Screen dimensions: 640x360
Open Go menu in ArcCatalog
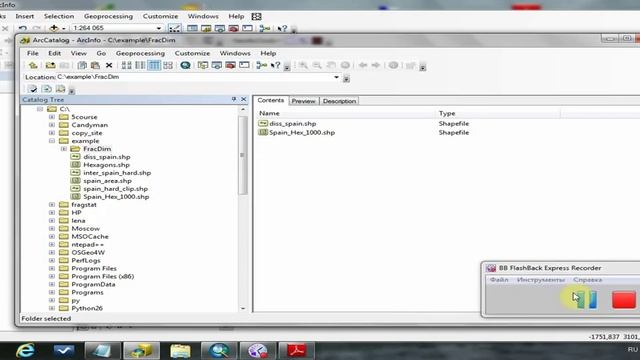tap(101, 53)
